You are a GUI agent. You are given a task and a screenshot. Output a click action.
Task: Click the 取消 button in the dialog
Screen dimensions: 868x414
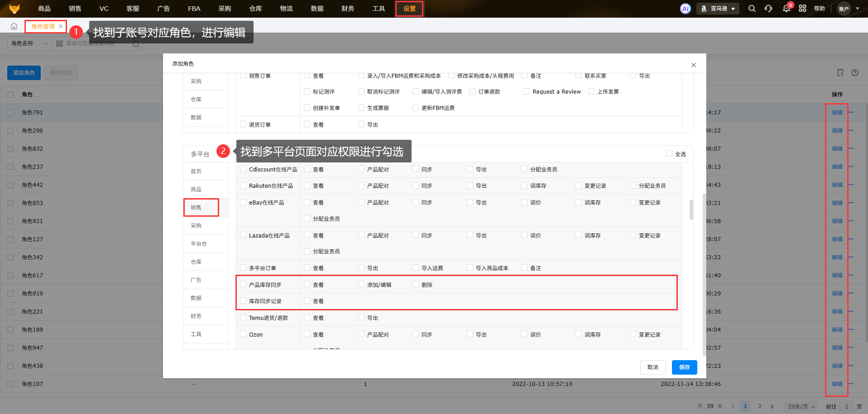pyautogui.click(x=652, y=367)
